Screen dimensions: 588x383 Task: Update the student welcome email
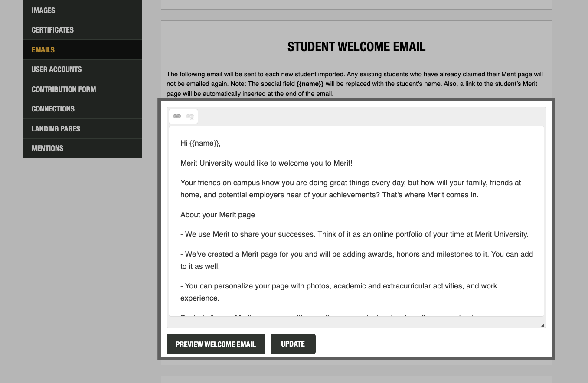click(293, 344)
